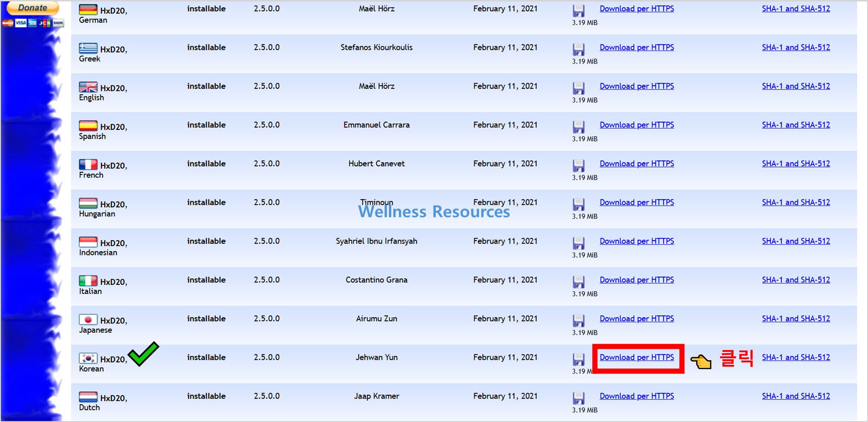This screenshot has height=422, width=868.
Task: Select the text "Hubert Canevet"
Action: [x=376, y=164]
